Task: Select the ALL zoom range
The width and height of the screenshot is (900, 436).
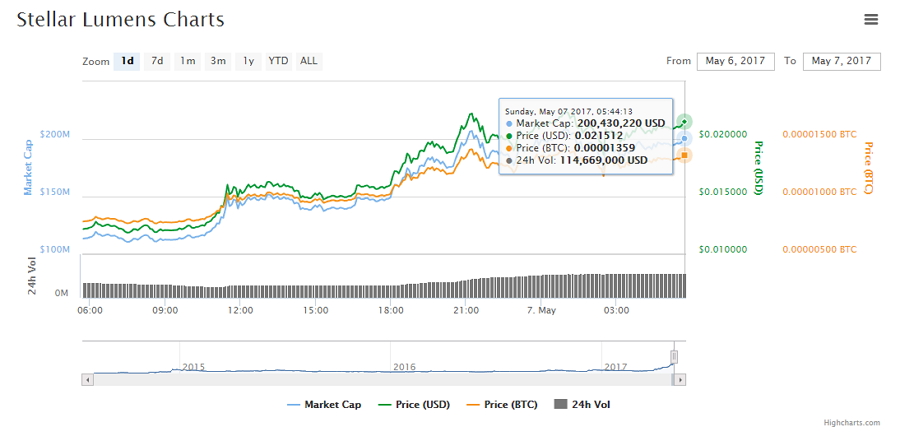Action: [x=309, y=61]
